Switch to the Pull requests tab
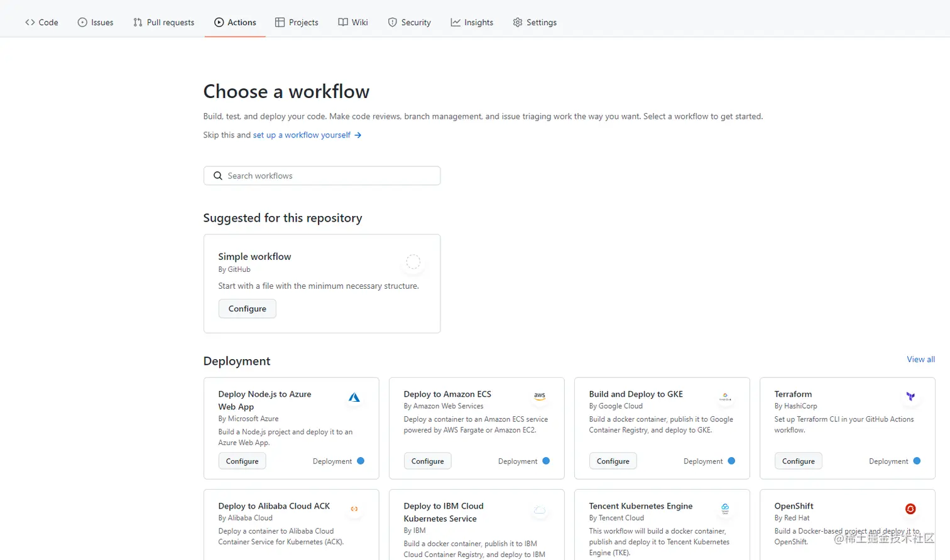Screen dimensions: 950x560 coord(164,23)
